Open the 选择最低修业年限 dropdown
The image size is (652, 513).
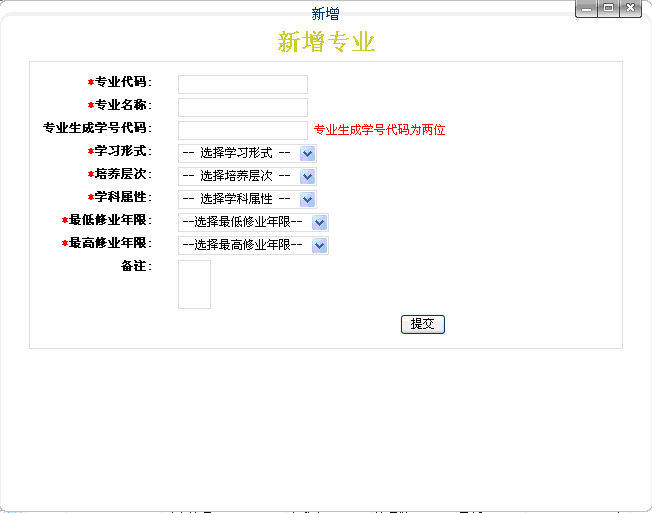[253, 222]
